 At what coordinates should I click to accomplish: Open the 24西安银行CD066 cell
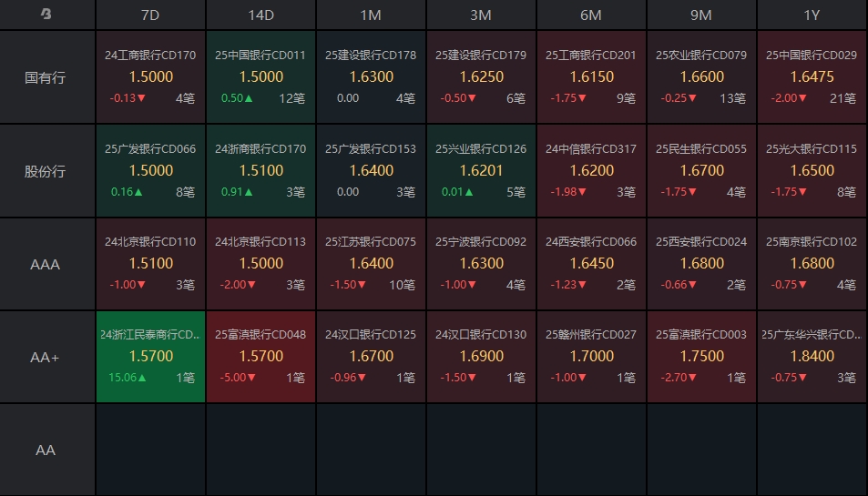pyautogui.click(x=591, y=264)
